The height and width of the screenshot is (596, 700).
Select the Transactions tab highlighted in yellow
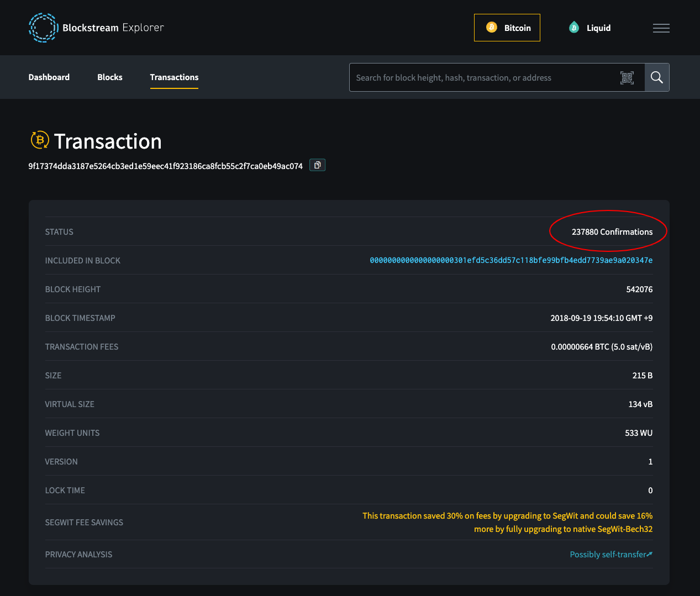(174, 77)
